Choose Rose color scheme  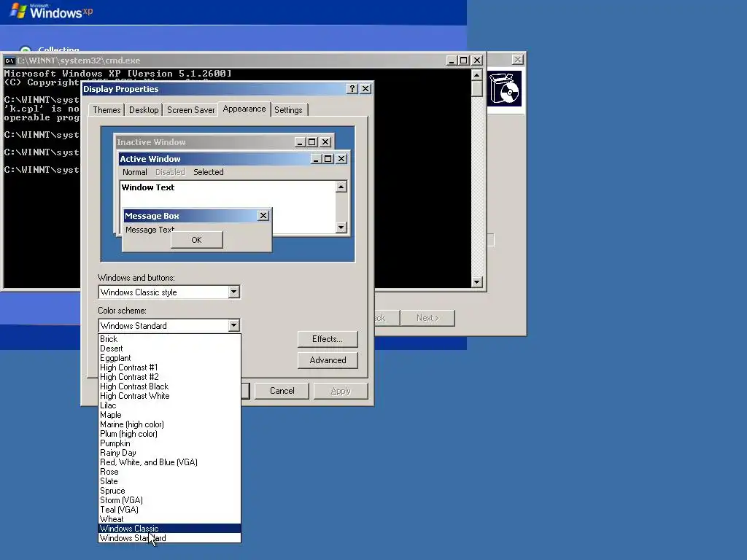click(169, 472)
